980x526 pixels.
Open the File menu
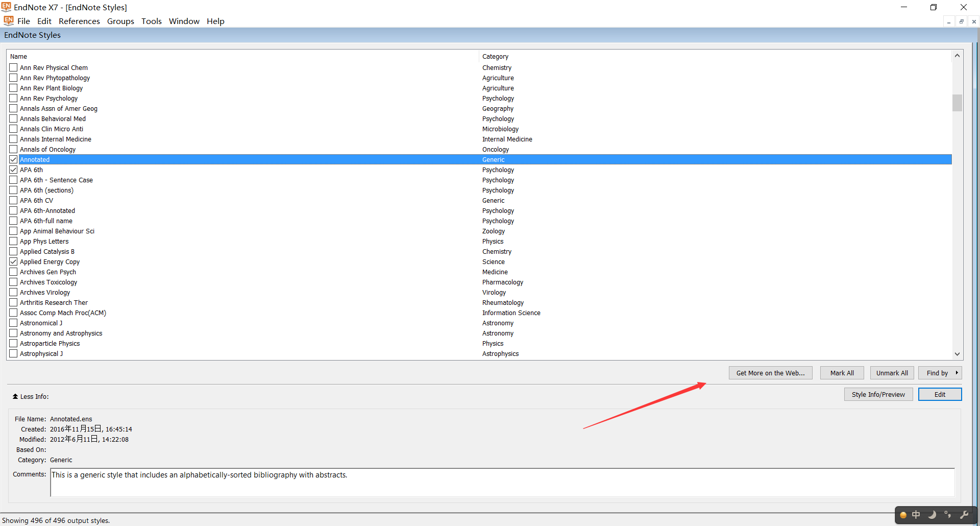click(23, 21)
